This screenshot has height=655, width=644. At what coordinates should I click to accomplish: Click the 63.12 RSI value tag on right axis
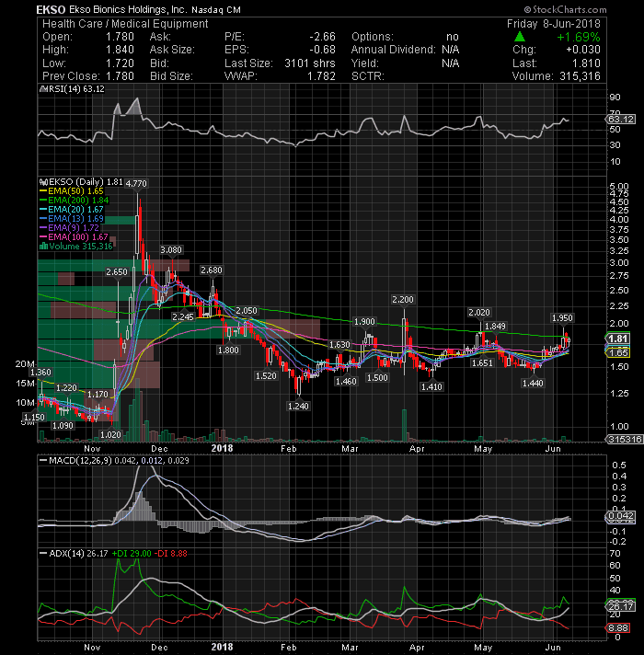click(621, 119)
